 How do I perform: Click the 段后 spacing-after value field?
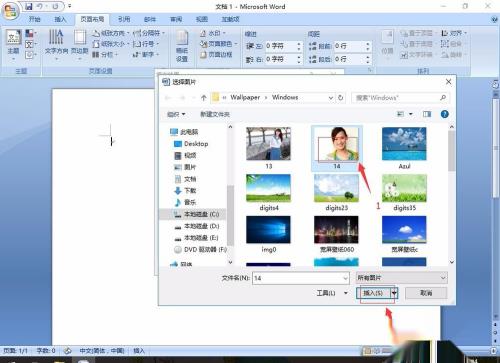(349, 59)
